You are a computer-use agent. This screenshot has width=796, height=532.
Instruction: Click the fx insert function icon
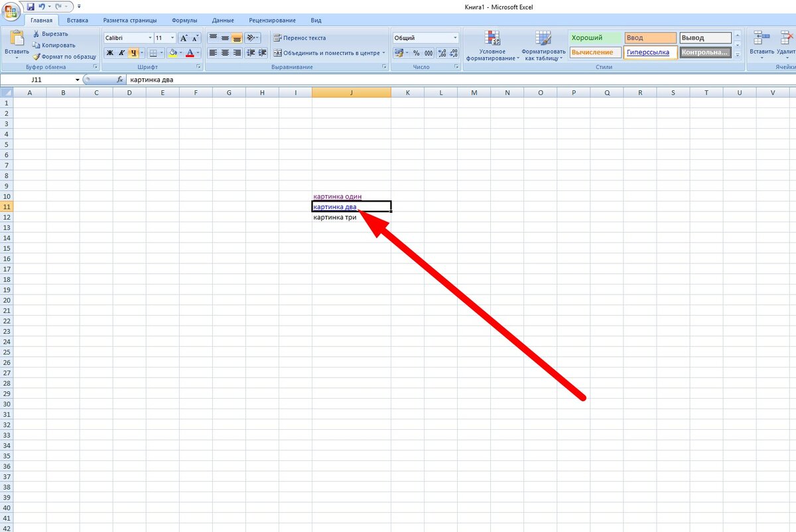pos(120,80)
